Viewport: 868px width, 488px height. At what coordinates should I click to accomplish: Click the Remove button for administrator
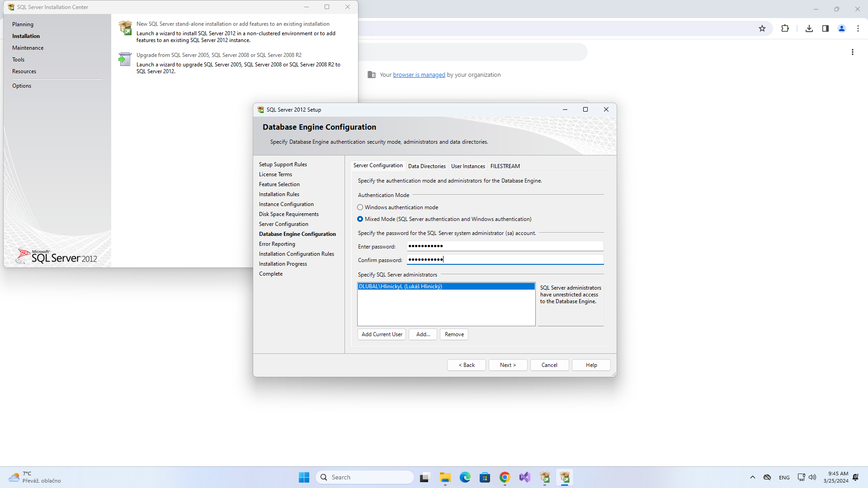point(454,333)
